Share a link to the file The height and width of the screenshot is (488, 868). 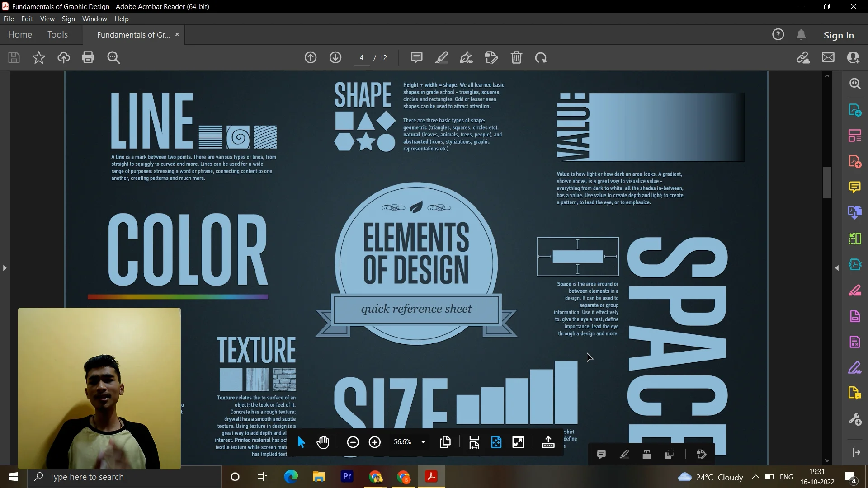pyautogui.click(x=803, y=57)
